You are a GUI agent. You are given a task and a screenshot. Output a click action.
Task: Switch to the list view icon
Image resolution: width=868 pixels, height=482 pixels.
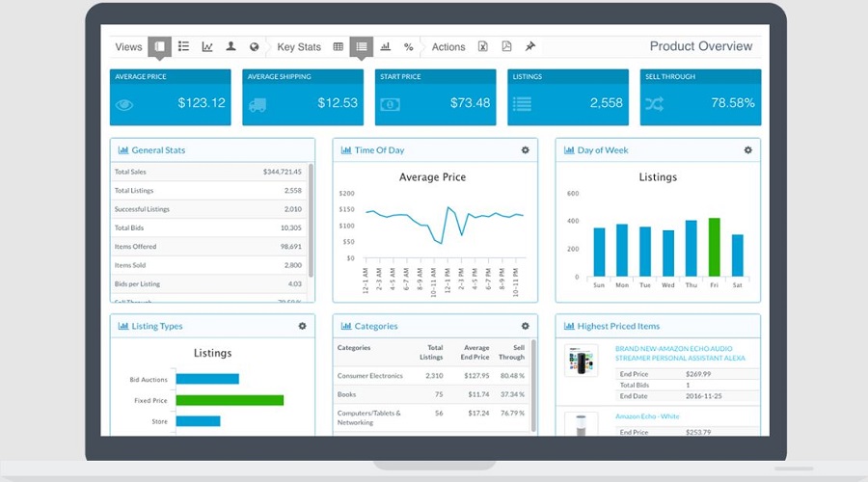183,46
